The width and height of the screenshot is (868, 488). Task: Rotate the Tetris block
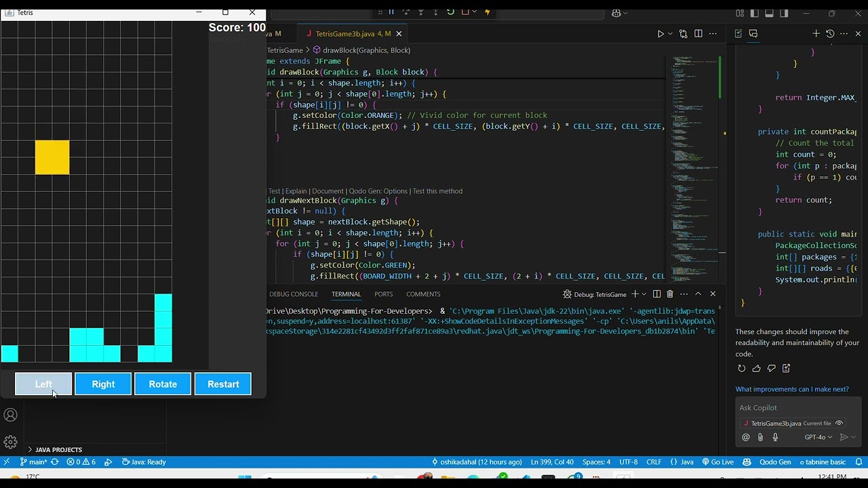(x=163, y=384)
